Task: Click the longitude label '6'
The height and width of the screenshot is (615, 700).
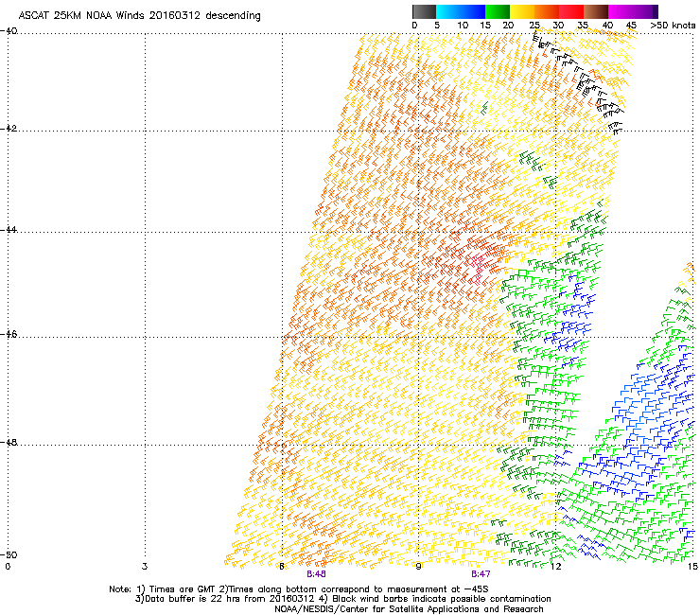Action: tap(282, 567)
